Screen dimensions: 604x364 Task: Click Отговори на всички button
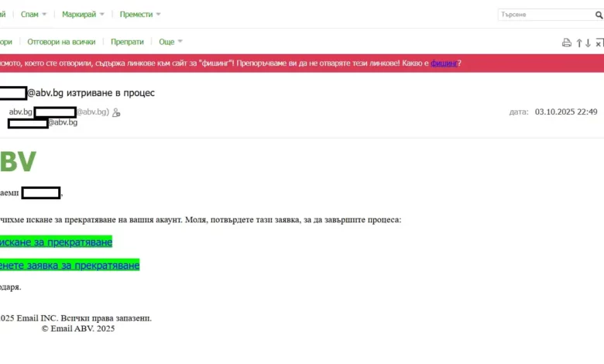click(61, 42)
